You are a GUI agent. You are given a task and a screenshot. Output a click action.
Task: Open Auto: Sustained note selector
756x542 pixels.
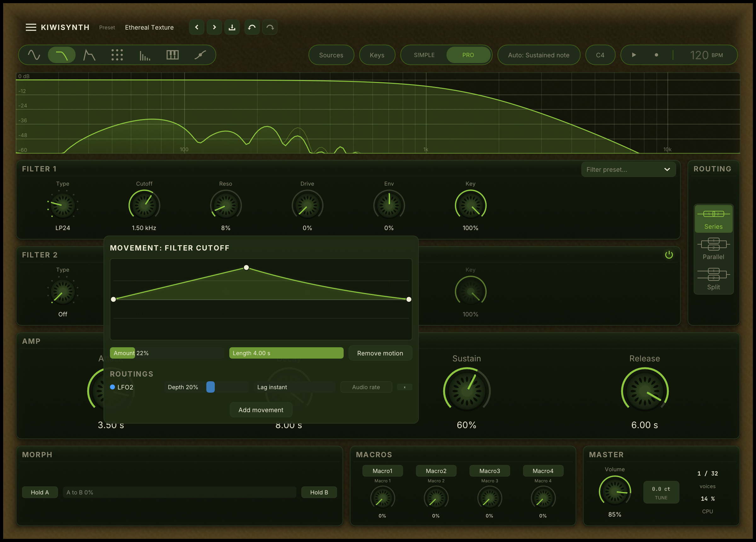pos(539,55)
